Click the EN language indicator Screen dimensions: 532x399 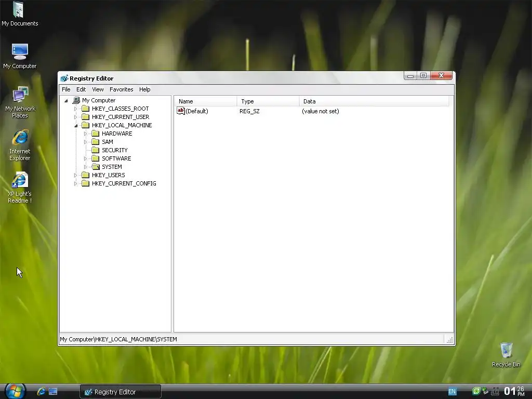tap(452, 391)
